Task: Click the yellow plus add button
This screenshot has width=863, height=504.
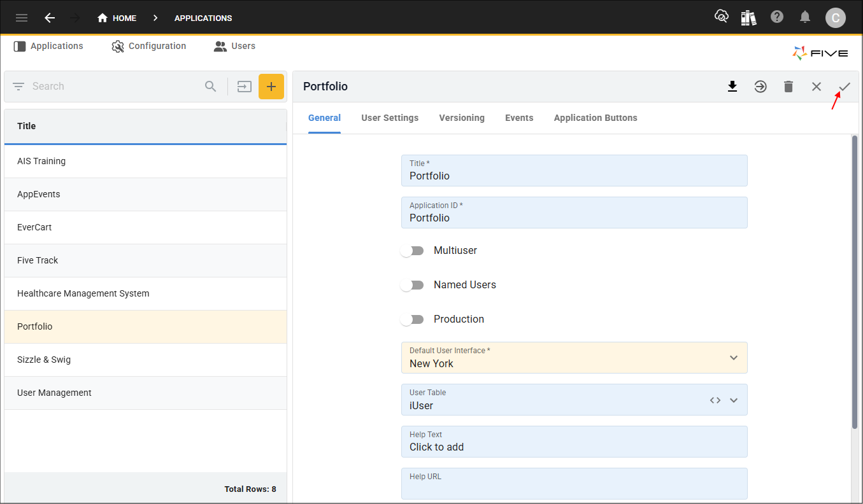Action: click(271, 87)
